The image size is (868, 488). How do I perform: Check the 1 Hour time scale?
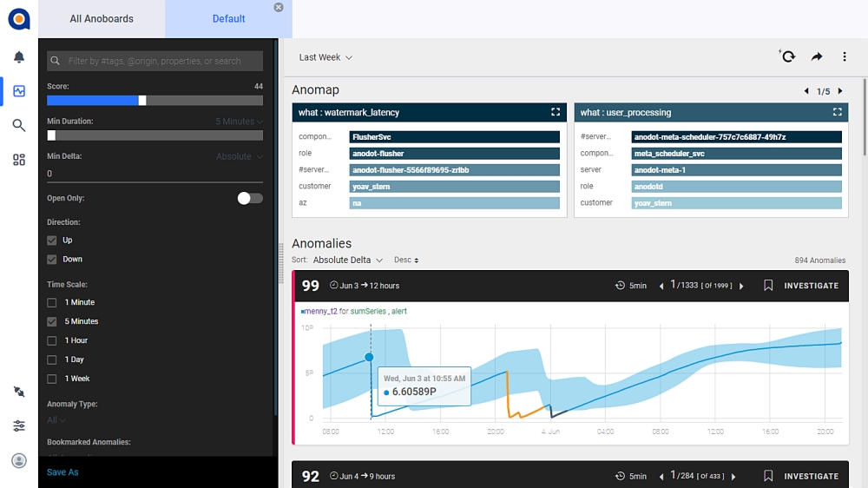[51, 340]
